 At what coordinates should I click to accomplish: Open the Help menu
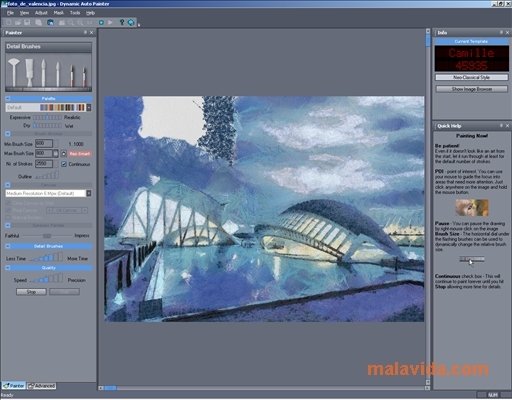90,13
